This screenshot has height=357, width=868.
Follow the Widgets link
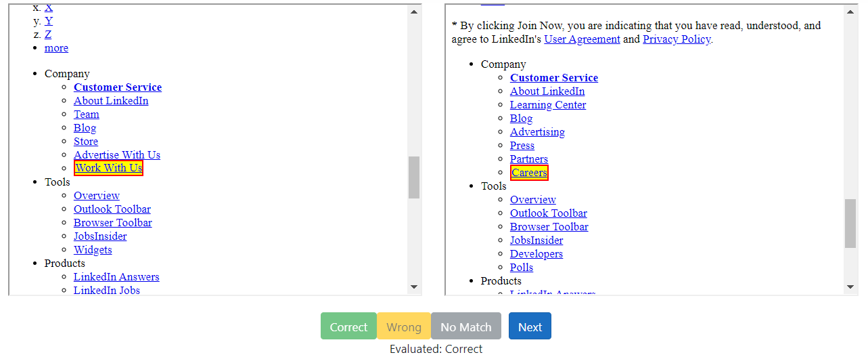click(93, 250)
